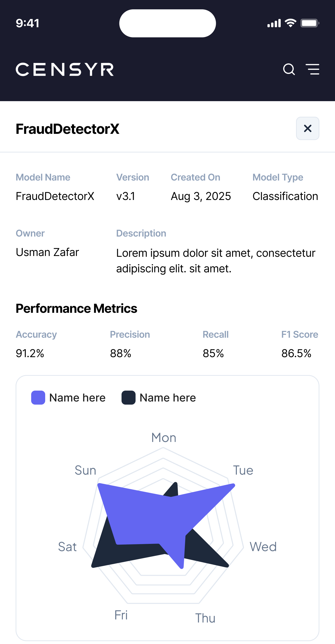Click the CENSYR logo
Image resolution: width=335 pixels, height=644 pixels.
tap(65, 70)
